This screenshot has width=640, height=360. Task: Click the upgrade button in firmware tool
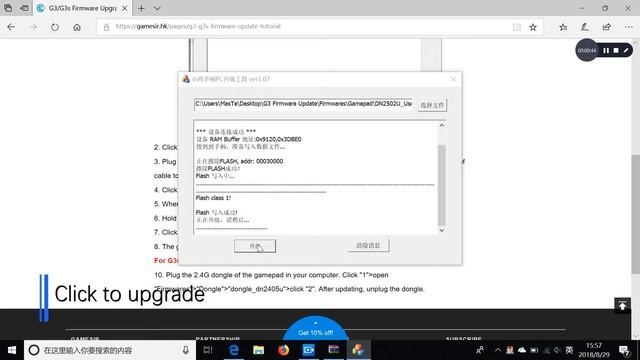pos(255,246)
